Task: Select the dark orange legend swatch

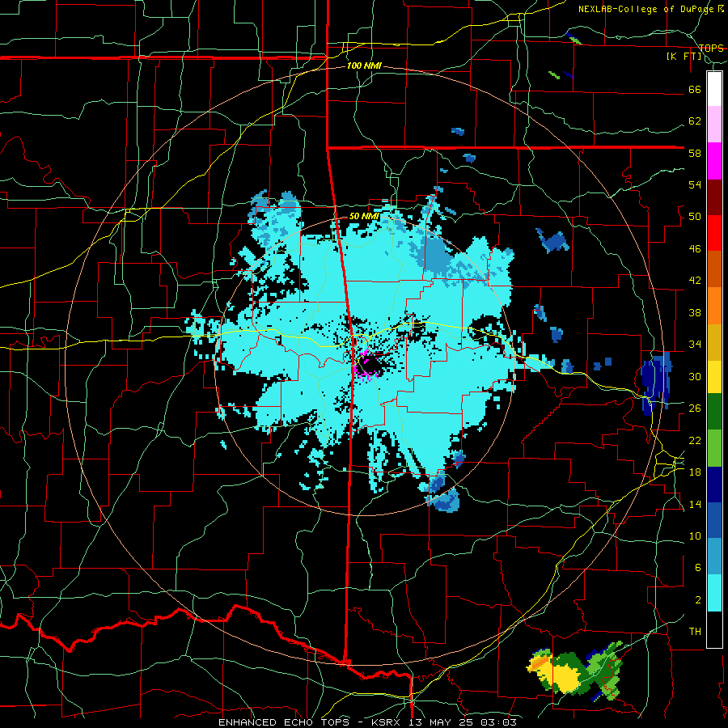Action: click(x=714, y=269)
